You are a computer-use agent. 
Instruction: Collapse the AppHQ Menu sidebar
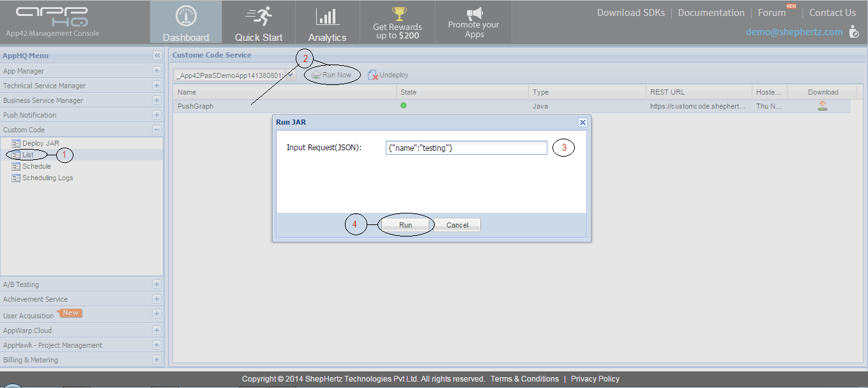(x=157, y=56)
